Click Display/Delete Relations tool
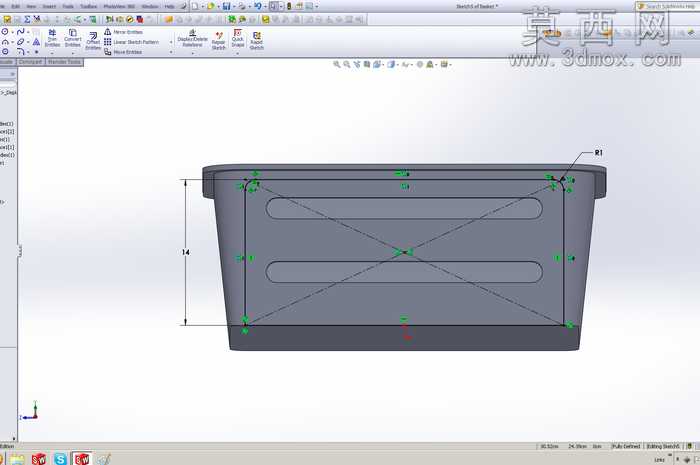Screen dimensions: 700x465 (x=192, y=38)
